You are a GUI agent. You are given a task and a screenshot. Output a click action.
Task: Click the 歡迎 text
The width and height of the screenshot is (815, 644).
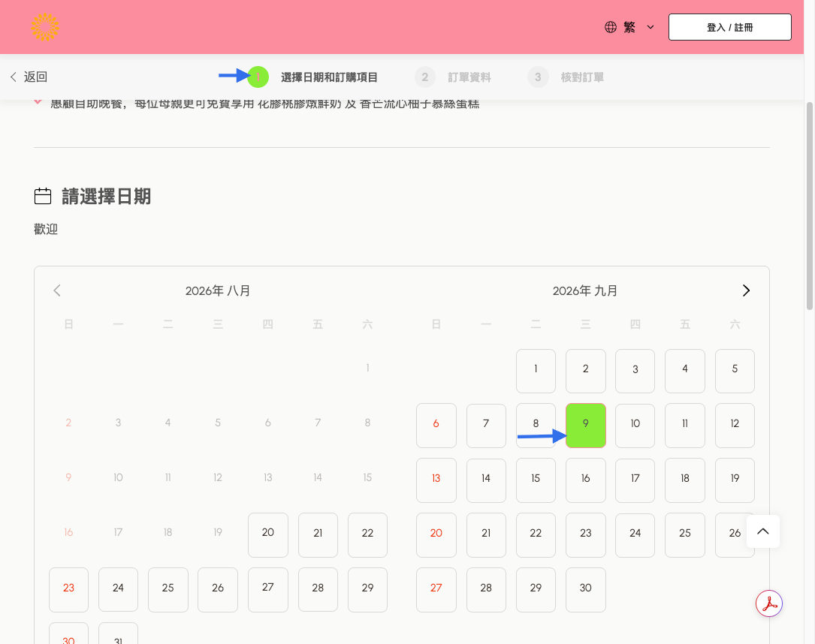click(46, 229)
